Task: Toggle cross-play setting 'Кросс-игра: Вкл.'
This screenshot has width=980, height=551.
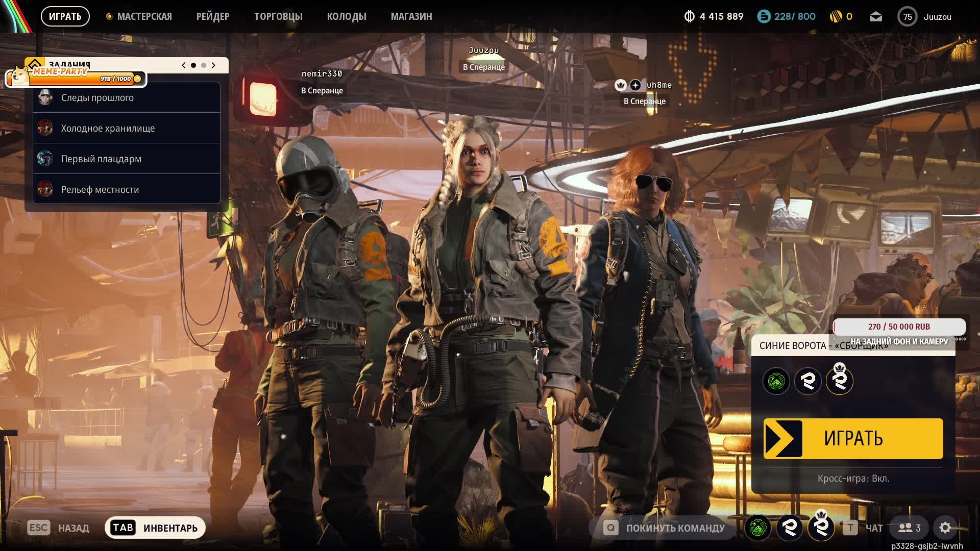Action: point(853,478)
